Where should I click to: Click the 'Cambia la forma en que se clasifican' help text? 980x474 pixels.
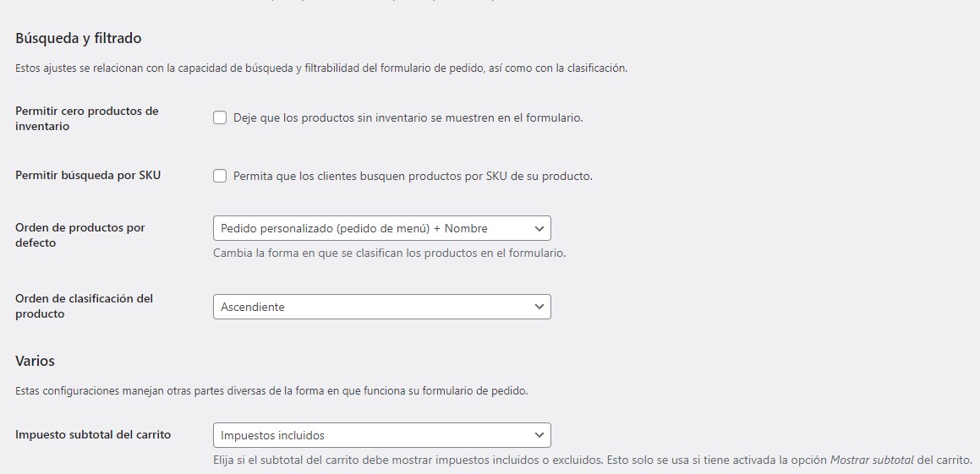point(389,253)
